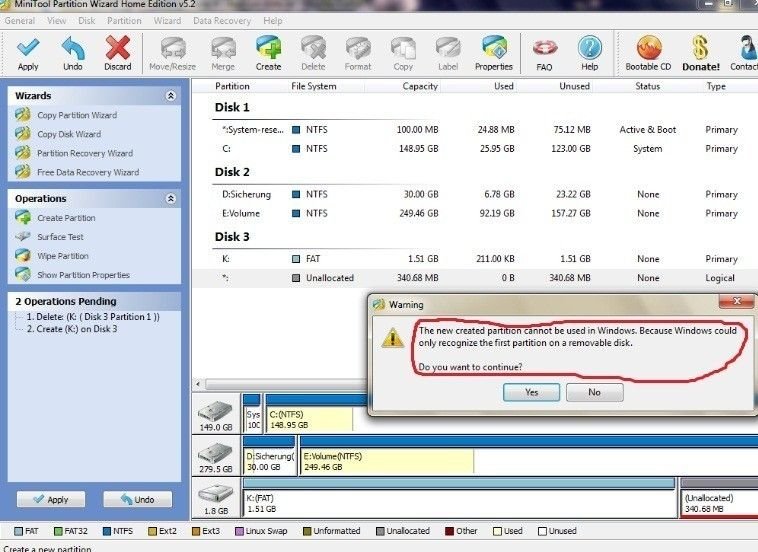Click the Discard red X icon

click(x=117, y=48)
